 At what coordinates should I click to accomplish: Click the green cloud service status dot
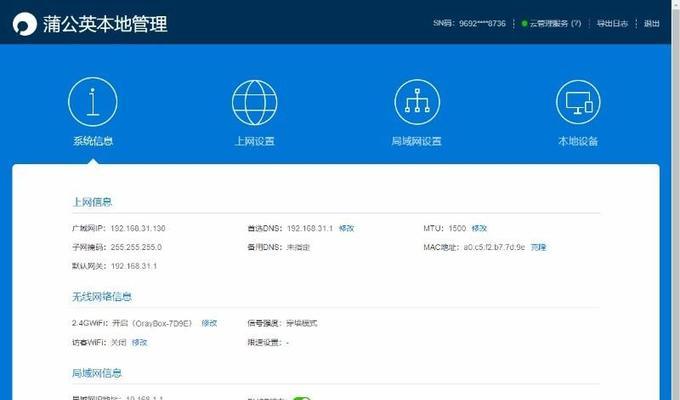click(524, 23)
